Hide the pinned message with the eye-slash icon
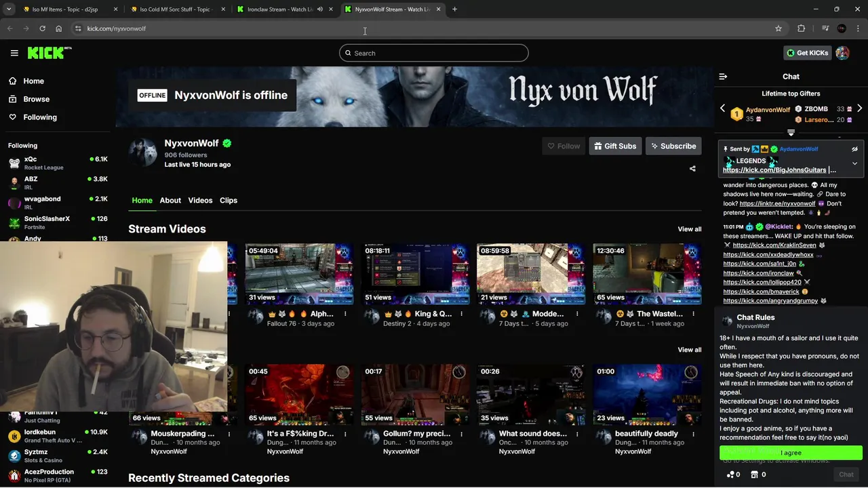Image resolution: width=868 pixels, height=488 pixels. pyautogui.click(x=854, y=149)
